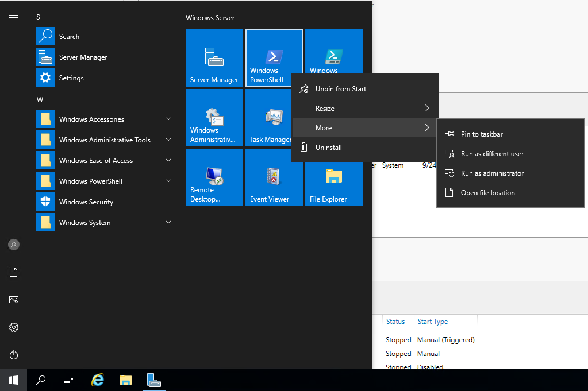This screenshot has height=391, width=588.
Task: Open the File Explorer tile
Action: tap(334, 184)
